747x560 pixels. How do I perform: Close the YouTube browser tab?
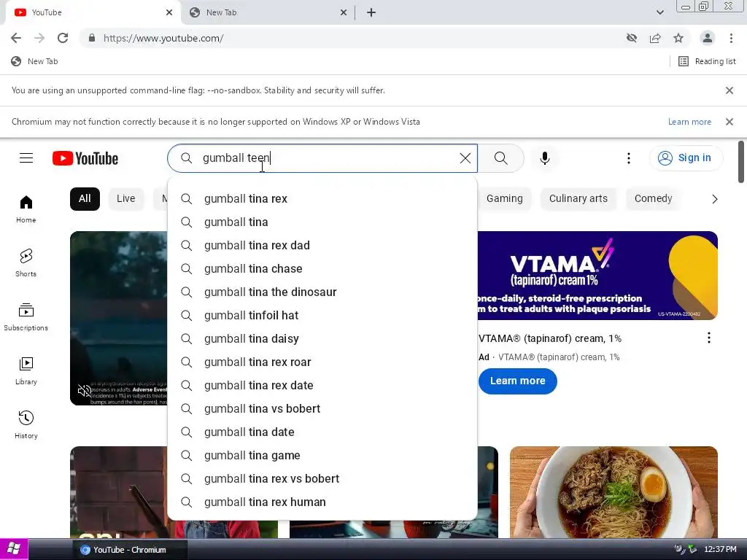click(169, 12)
